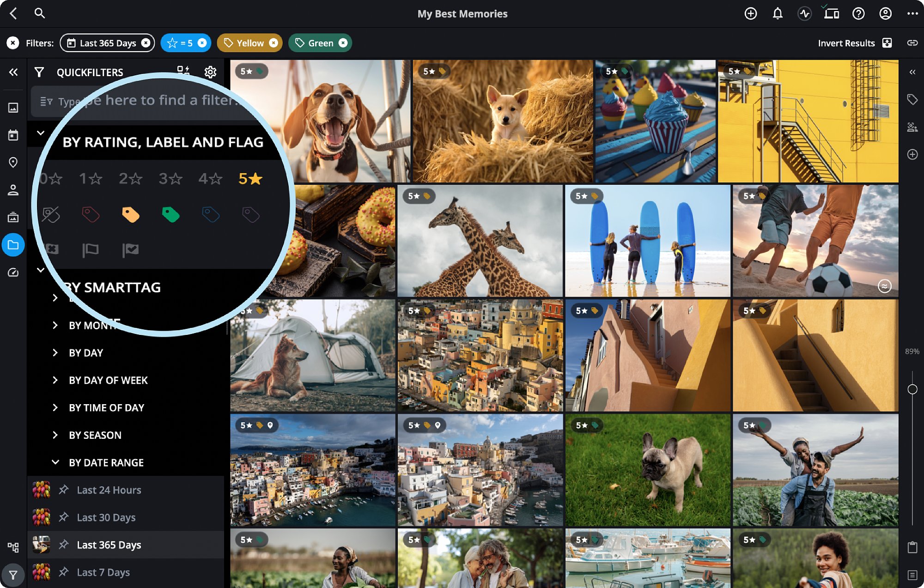The image size is (924, 588).
Task: Select the Last 24 Hours filter
Action: 126,490
